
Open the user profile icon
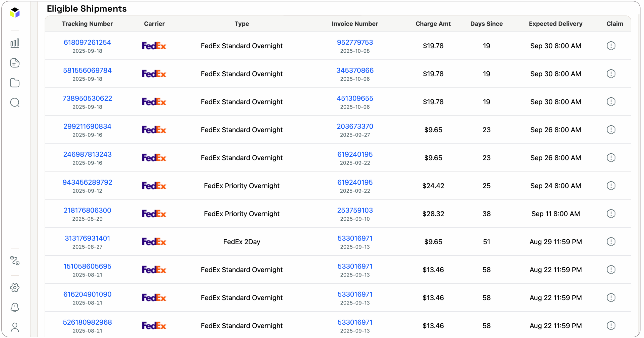tap(15, 327)
